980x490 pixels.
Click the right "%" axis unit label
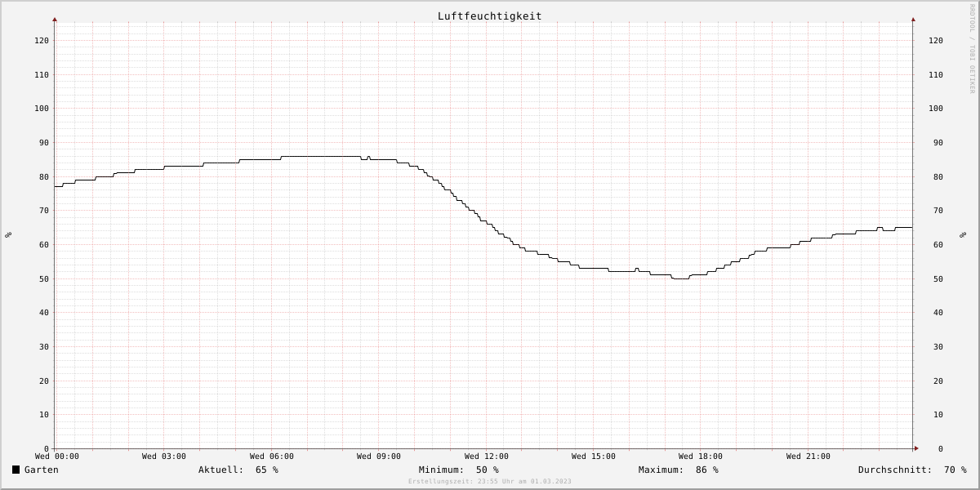tap(964, 235)
